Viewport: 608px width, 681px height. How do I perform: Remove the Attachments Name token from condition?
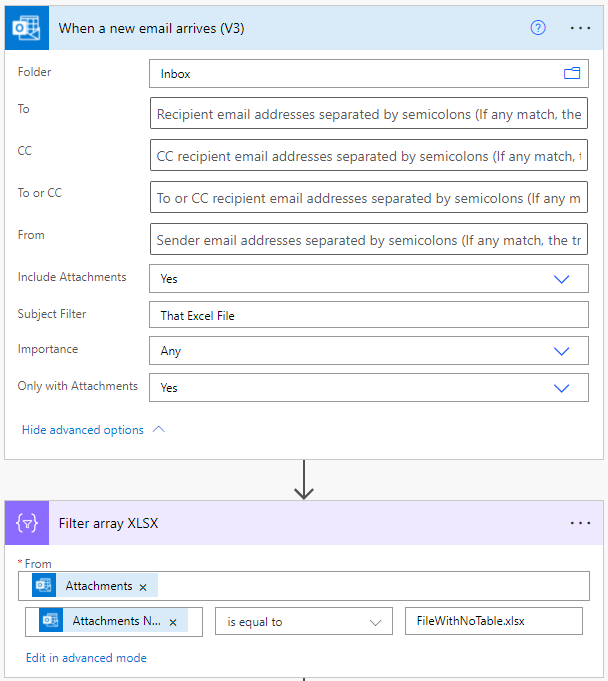(x=172, y=622)
